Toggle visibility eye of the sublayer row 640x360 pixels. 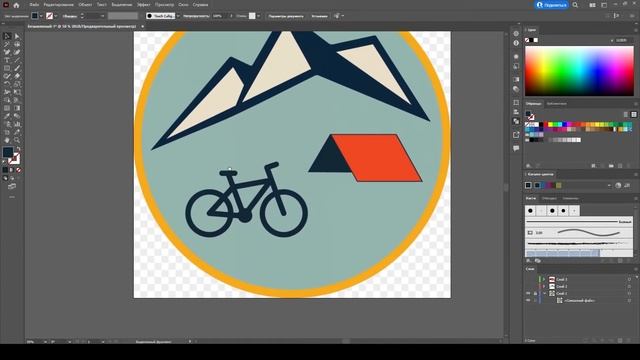tap(528, 300)
